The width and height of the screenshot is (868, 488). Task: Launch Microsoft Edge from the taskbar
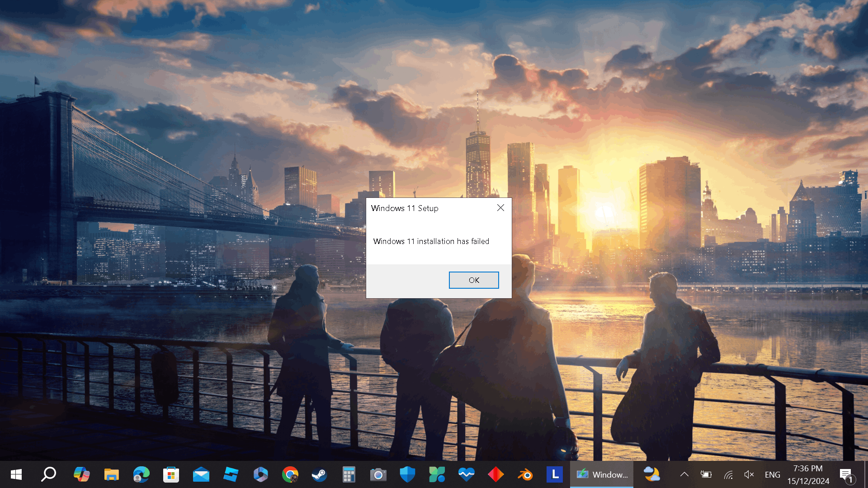[x=141, y=474]
